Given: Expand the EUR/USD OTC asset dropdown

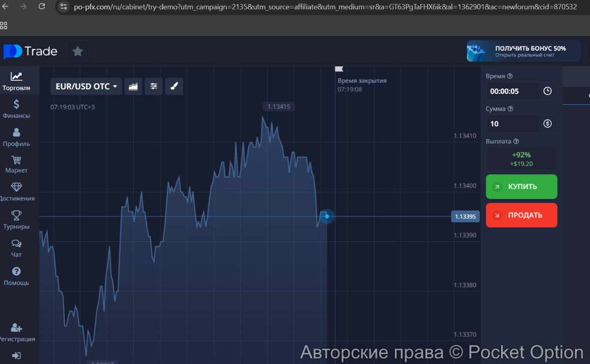Looking at the screenshot, I should click(86, 86).
